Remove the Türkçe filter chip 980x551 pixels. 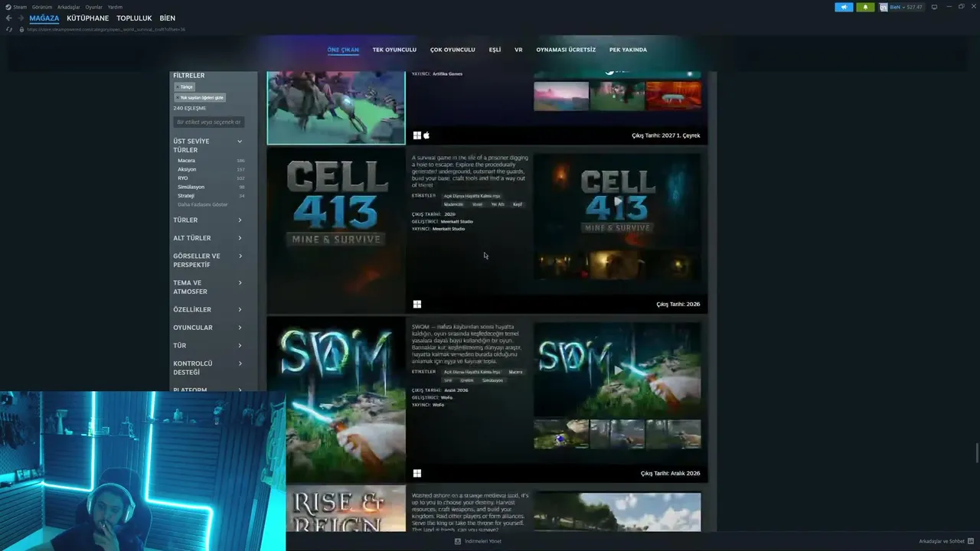click(x=185, y=87)
